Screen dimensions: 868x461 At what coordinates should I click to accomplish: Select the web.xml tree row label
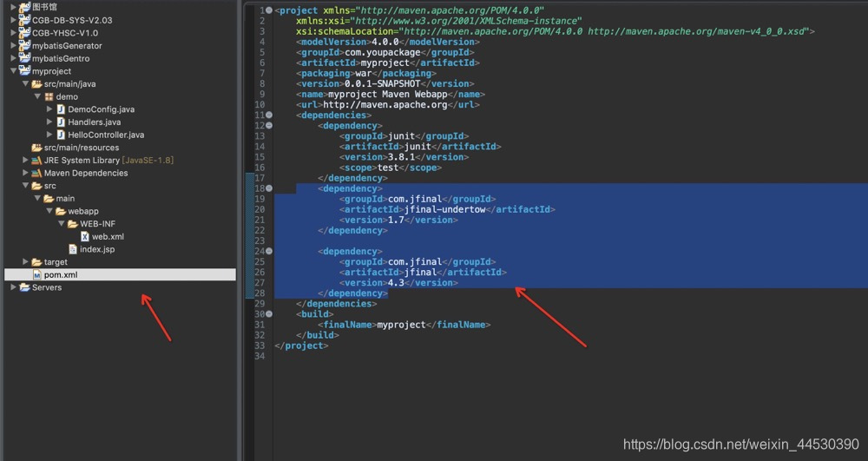(x=108, y=236)
